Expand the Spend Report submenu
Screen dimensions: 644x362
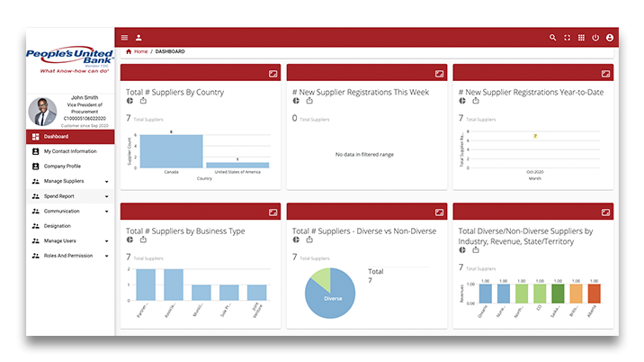click(107, 196)
